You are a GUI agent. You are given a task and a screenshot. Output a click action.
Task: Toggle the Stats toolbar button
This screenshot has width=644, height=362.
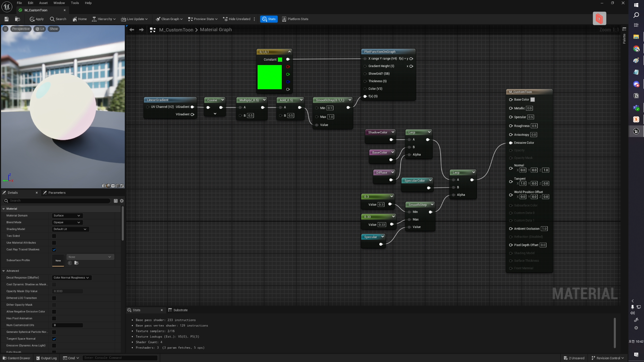[x=269, y=19]
